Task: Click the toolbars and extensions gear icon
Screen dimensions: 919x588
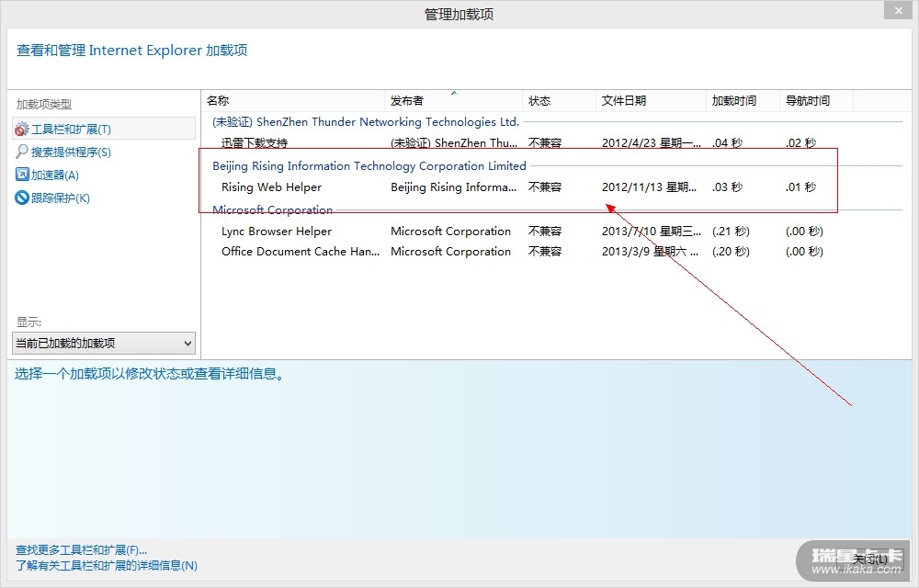Action: coord(22,129)
